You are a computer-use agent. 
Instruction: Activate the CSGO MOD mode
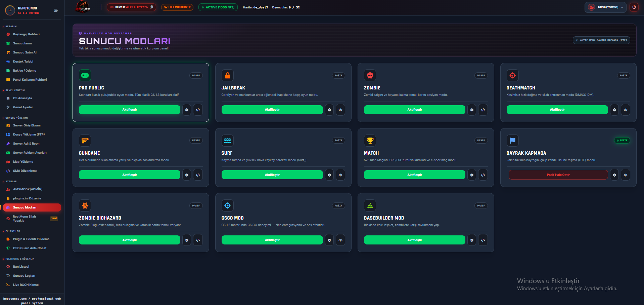[x=272, y=240]
